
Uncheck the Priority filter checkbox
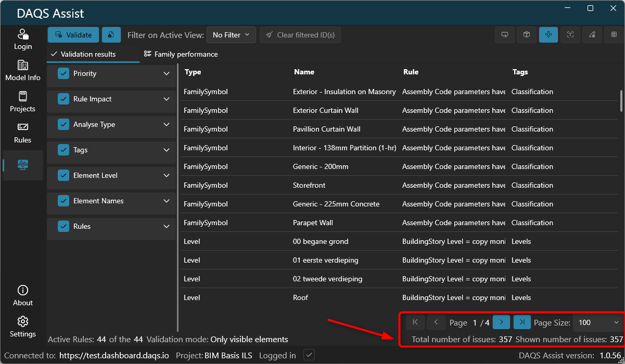(x=63, y=74)
